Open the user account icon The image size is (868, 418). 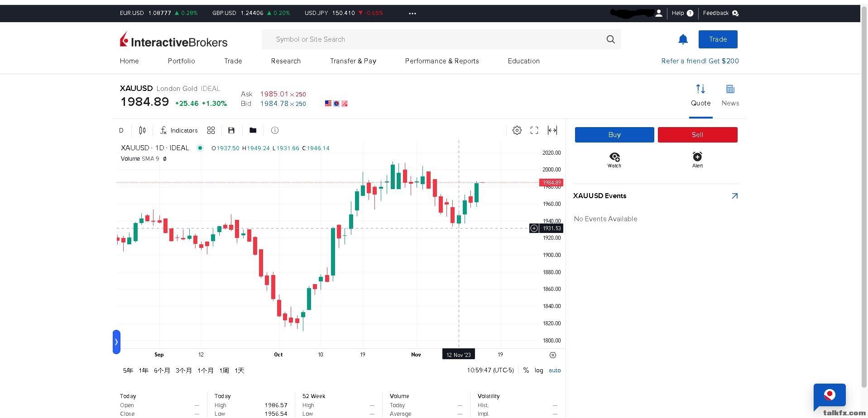coord(659,13)
